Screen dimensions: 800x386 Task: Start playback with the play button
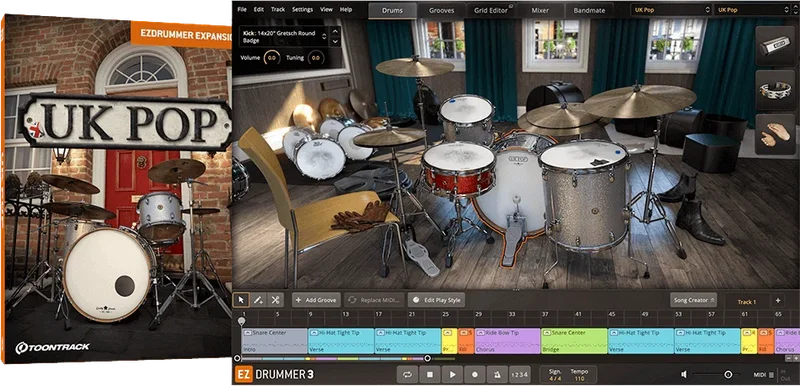[452, 375]
